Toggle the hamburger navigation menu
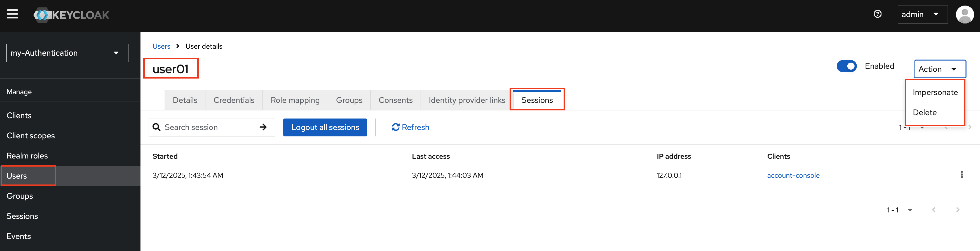This screenshot has height=251, width=980. click(13, 15)
